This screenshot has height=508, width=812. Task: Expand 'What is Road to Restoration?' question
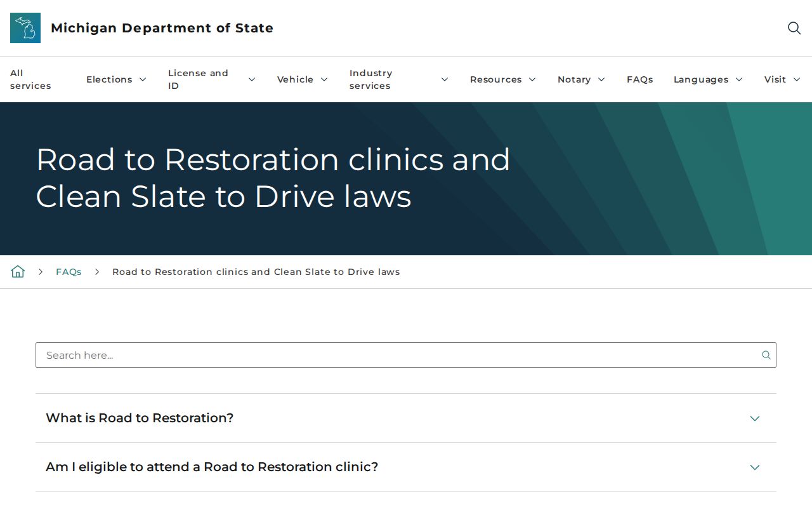[x=406, y=418]
